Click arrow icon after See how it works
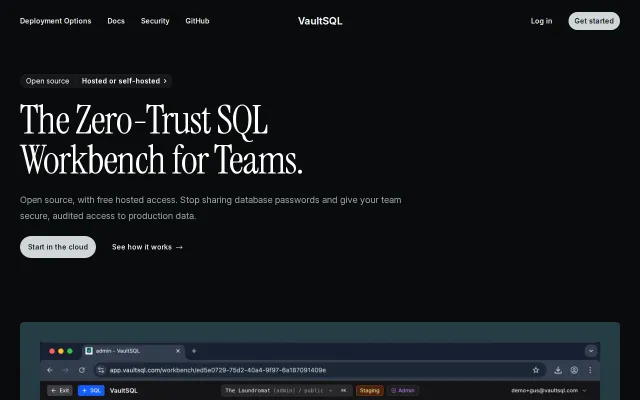The height and width of the screenshot is (400, 640). click(179, 247)
